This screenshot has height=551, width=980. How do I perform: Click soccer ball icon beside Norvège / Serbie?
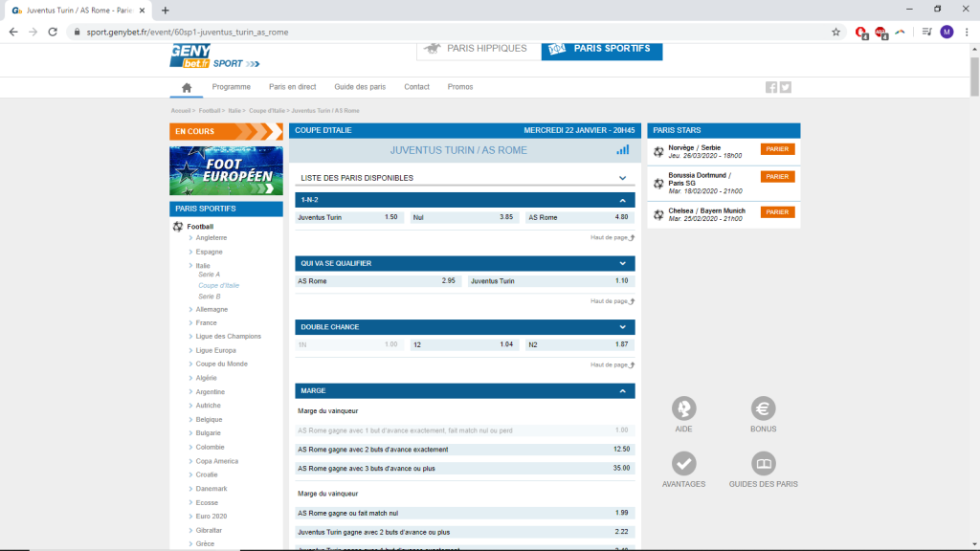tap(658, 152)
